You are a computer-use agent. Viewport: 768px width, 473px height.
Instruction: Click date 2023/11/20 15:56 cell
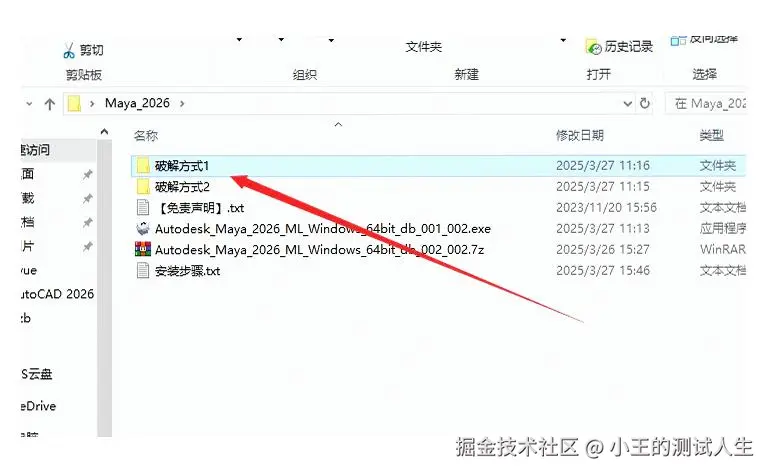(x=606, y=208)
